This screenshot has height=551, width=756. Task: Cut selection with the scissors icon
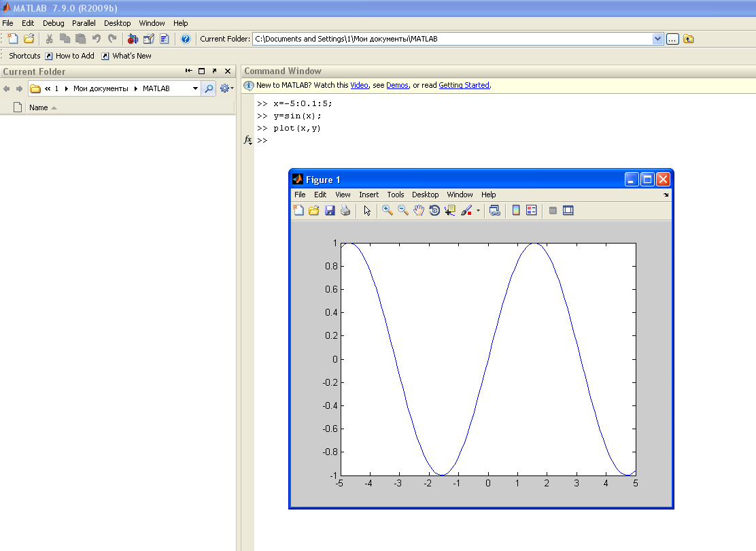coord(49,39)
